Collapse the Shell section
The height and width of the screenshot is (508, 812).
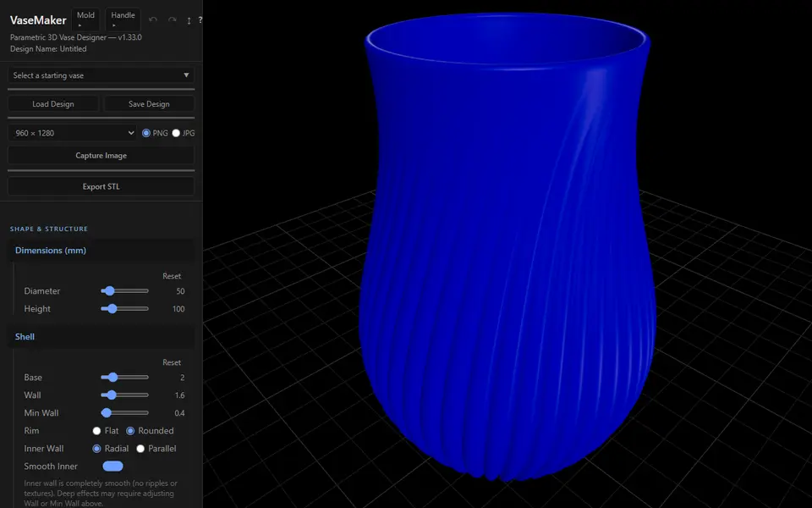tap(101, 337)
